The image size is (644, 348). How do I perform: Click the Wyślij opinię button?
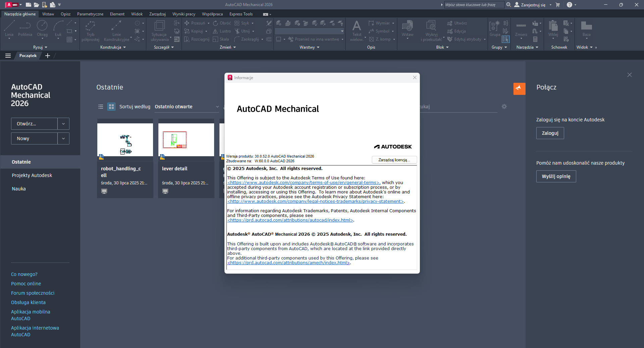[x=556, y=176]
